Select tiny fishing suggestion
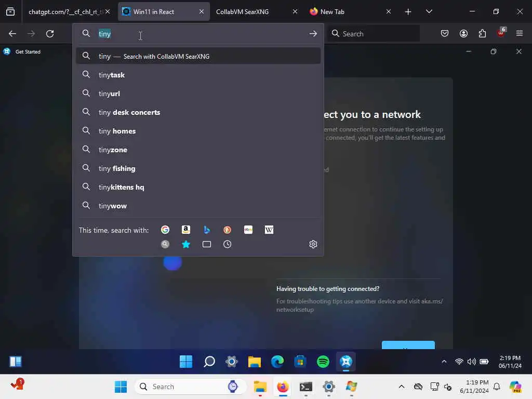 [x=198, y=168]
